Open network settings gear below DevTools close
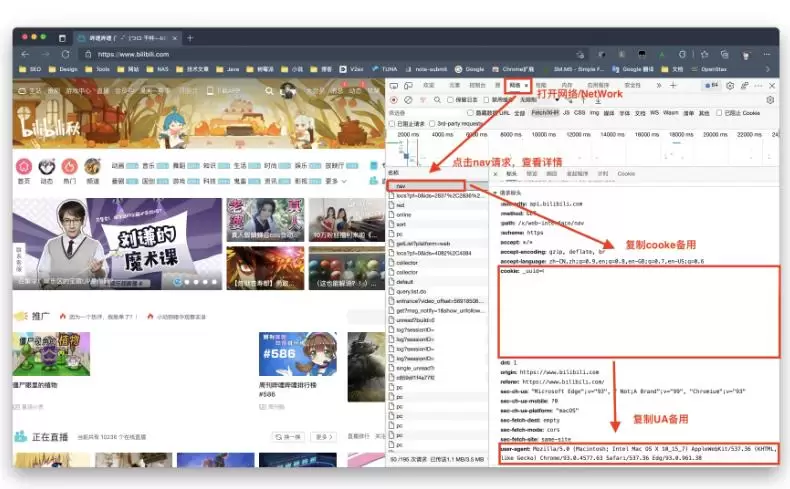 770,100
